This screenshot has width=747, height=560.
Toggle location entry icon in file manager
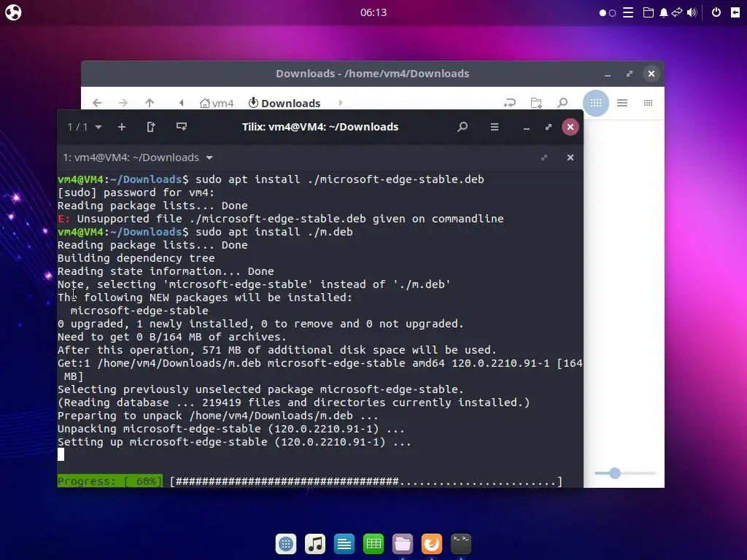click(x=510, y=103)
